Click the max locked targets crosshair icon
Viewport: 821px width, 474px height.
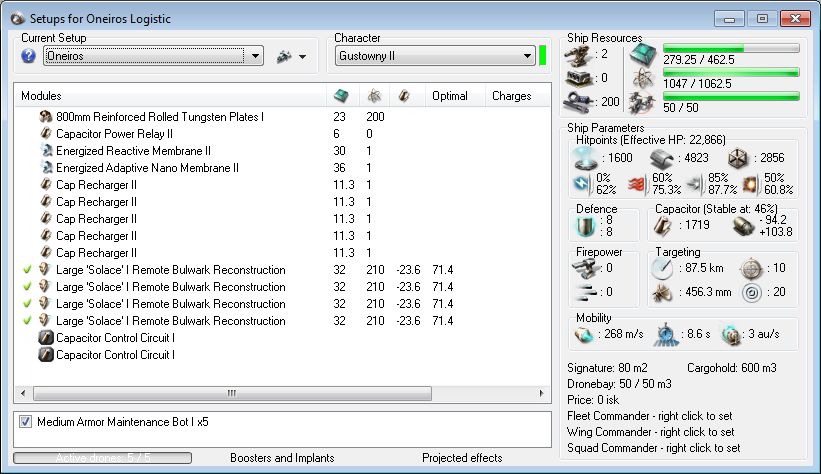[x=751, y=269]
